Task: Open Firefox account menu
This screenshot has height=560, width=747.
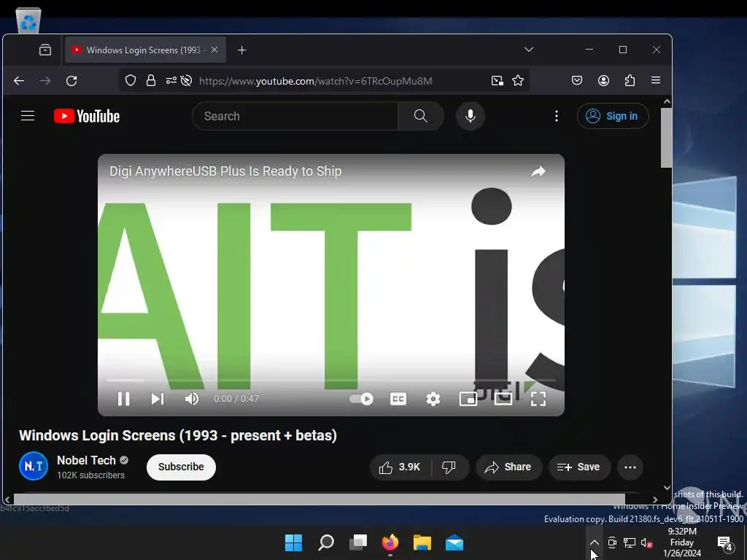Action: point(603,80)
